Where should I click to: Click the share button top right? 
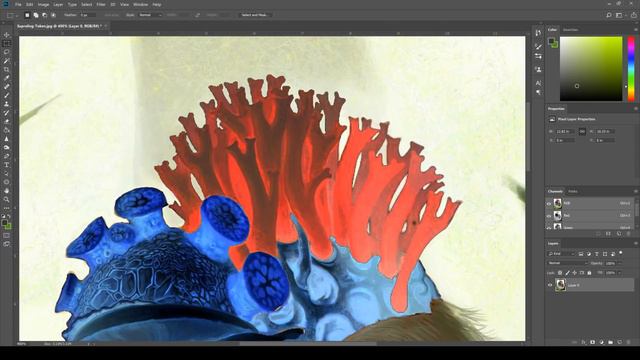point(634,15)
